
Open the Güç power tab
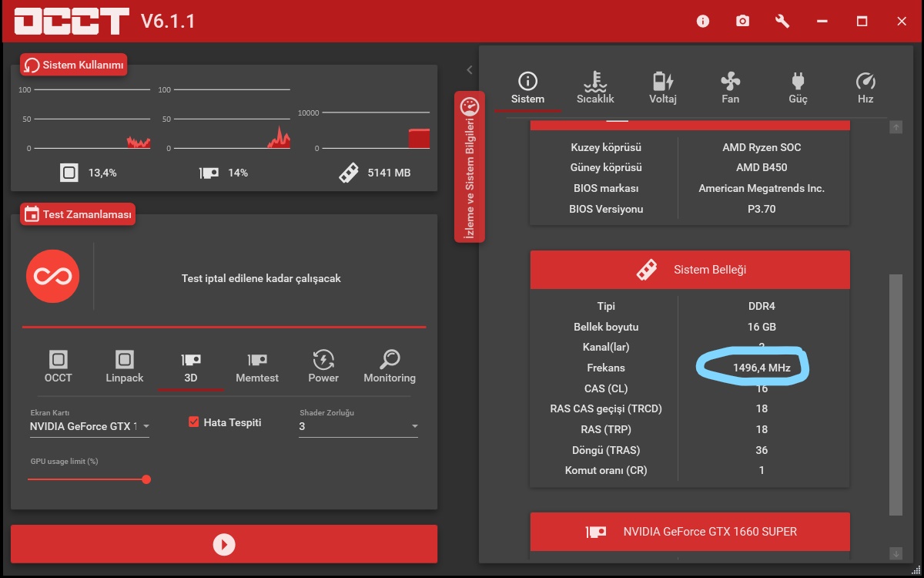tap(798, 88)
